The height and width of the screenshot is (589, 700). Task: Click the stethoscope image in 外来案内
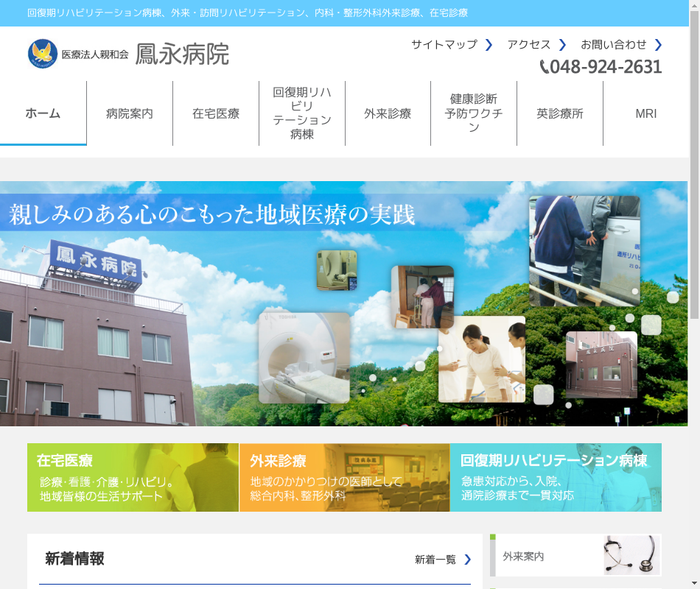pos(631,555)
